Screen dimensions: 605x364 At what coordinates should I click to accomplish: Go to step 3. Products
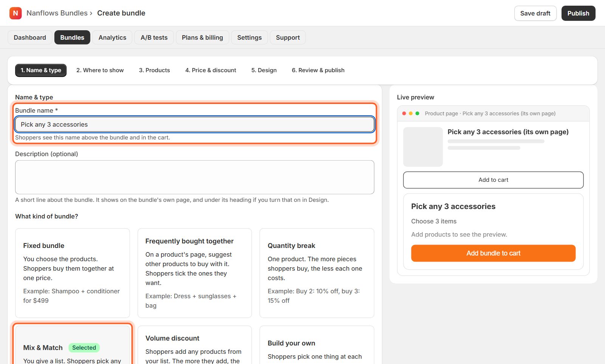point(154,70)
